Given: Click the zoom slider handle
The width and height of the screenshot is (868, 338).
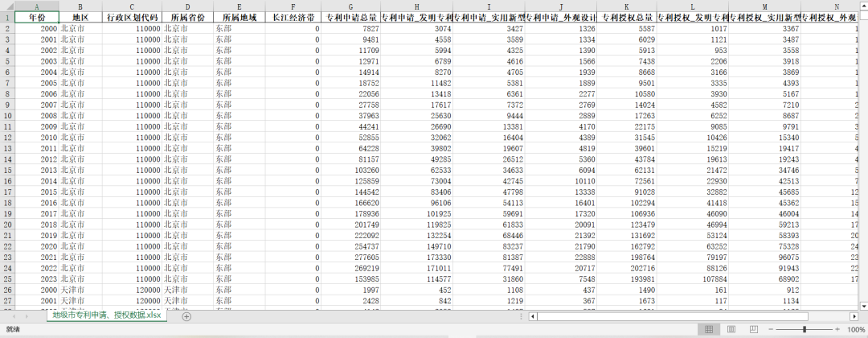Looking at the screenshot, I should [x=804, y=330].
